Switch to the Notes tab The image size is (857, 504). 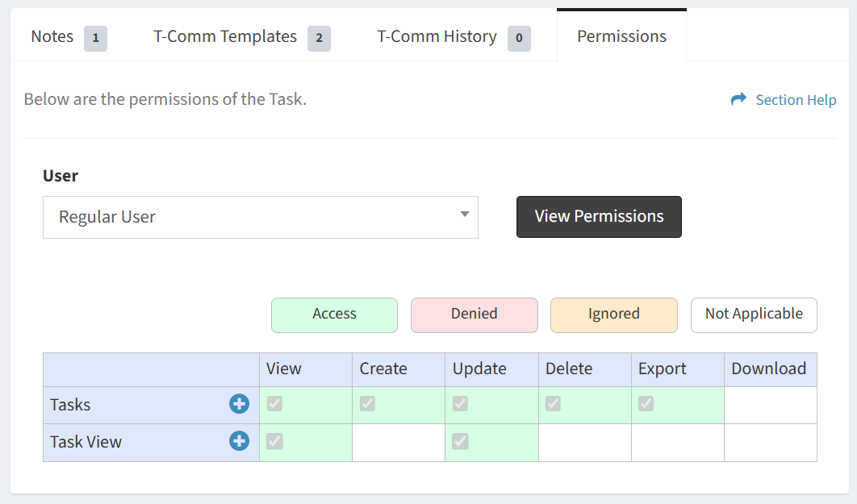(x=68, y=37)
